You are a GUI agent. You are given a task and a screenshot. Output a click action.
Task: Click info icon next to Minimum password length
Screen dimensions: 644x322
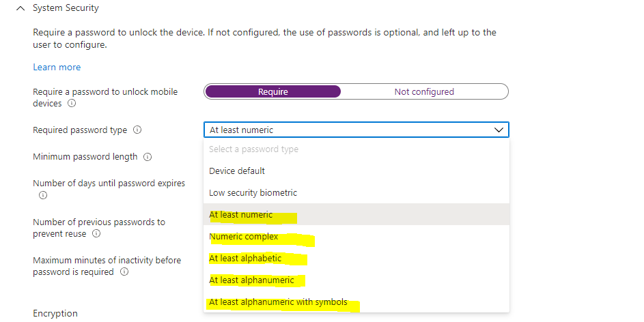[148, 157]
